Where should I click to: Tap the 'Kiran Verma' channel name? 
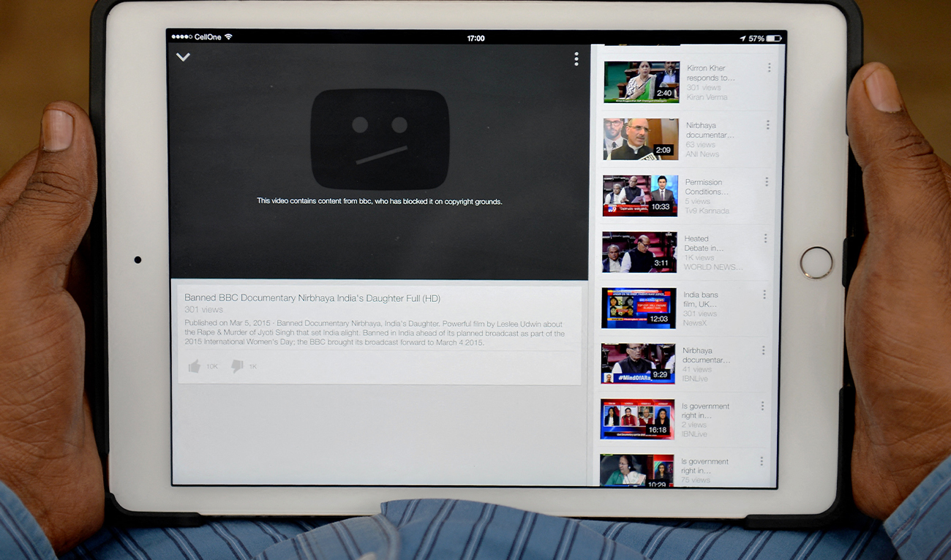tap(707, 97)
